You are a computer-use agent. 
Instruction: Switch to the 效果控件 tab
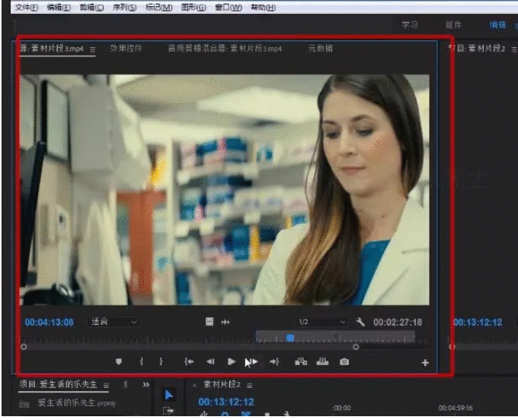(126, 49)
